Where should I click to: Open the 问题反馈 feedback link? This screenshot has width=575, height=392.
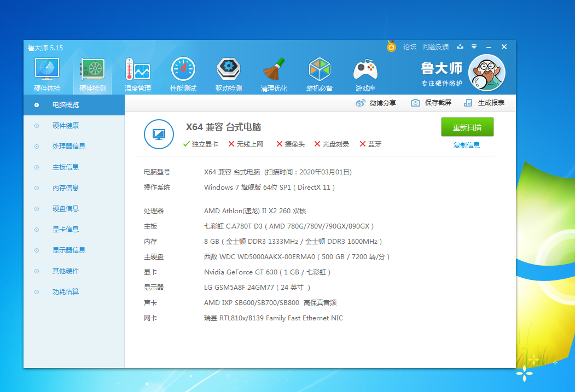pos(435,47)
